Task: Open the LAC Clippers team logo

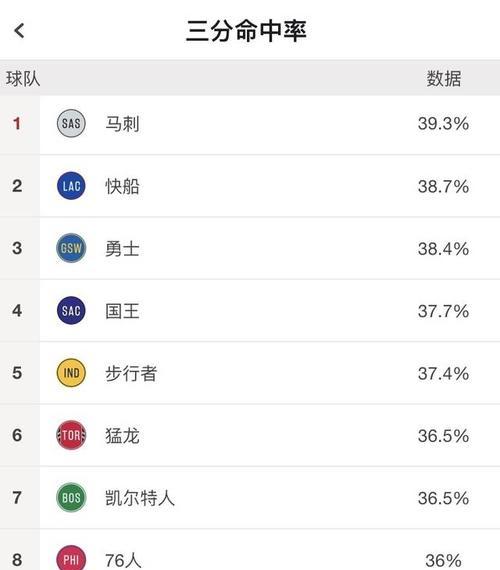Action: pyautogui.click(x=71, y=186)
